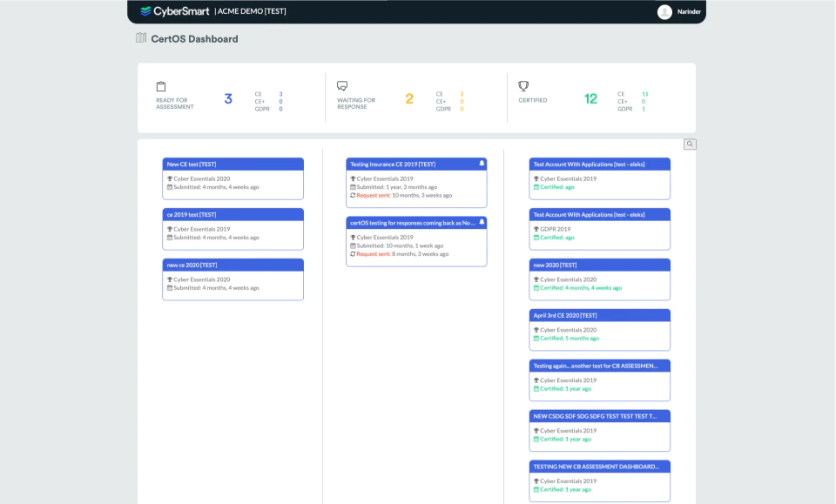Viewport: 836px width, 504px height.
Task: Open the GDPR 2019 Test Account card
Action: (600, 229)
